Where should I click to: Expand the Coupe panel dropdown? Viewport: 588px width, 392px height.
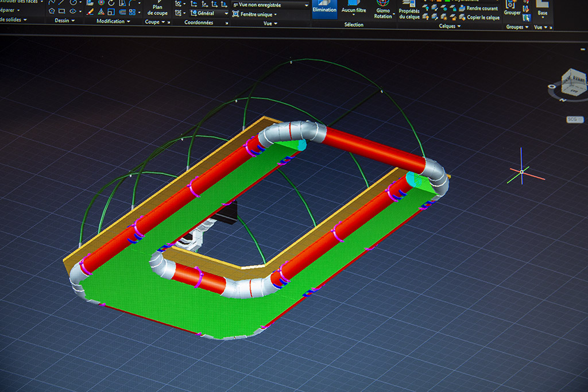click(x=154, y=22)
